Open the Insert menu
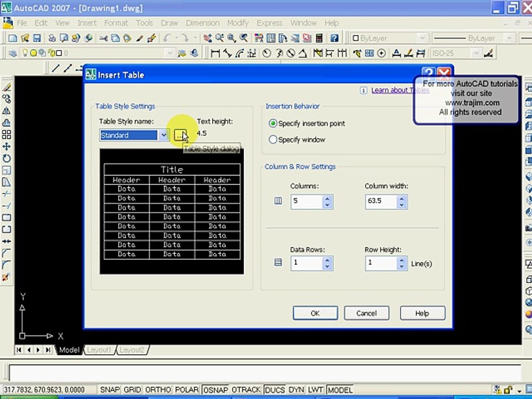Screen dimensions: 532x399 [87, 23]
